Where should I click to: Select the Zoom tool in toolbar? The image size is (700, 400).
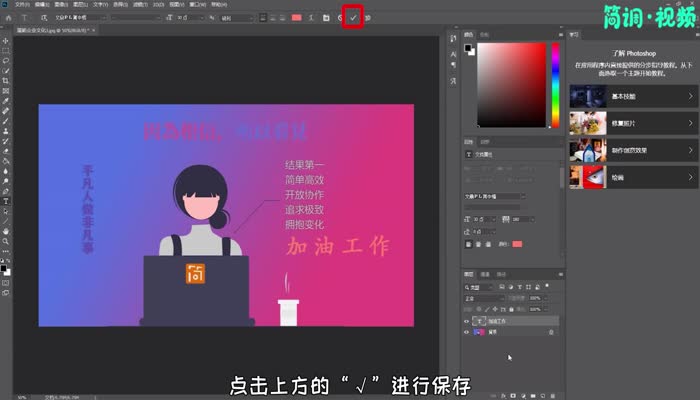7,241
